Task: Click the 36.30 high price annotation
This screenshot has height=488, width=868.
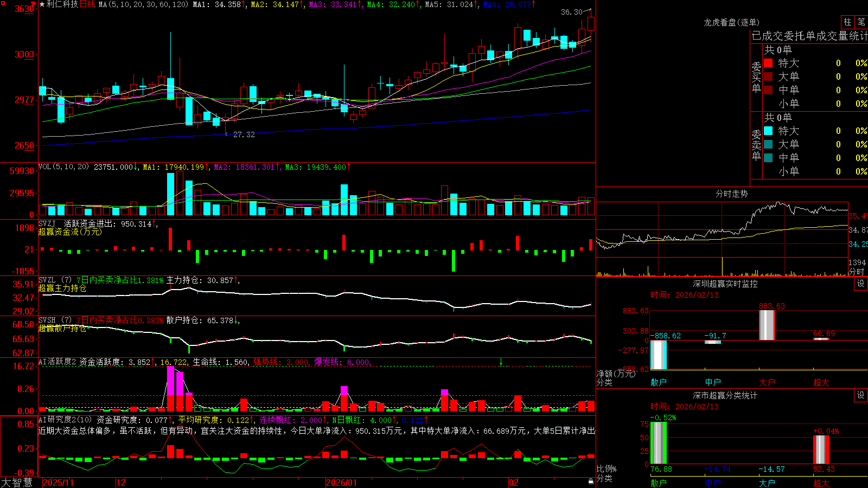Action: click(x=571, y=12)
